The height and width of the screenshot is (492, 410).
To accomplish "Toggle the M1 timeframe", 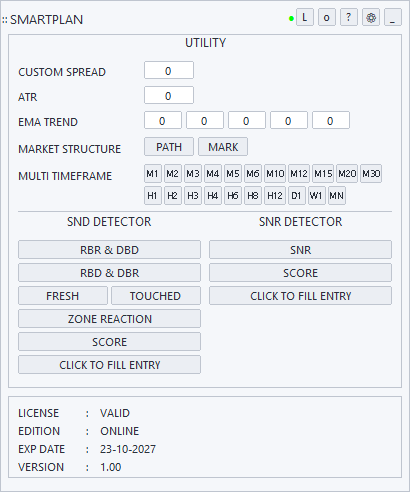I will [x=153, y=173].
